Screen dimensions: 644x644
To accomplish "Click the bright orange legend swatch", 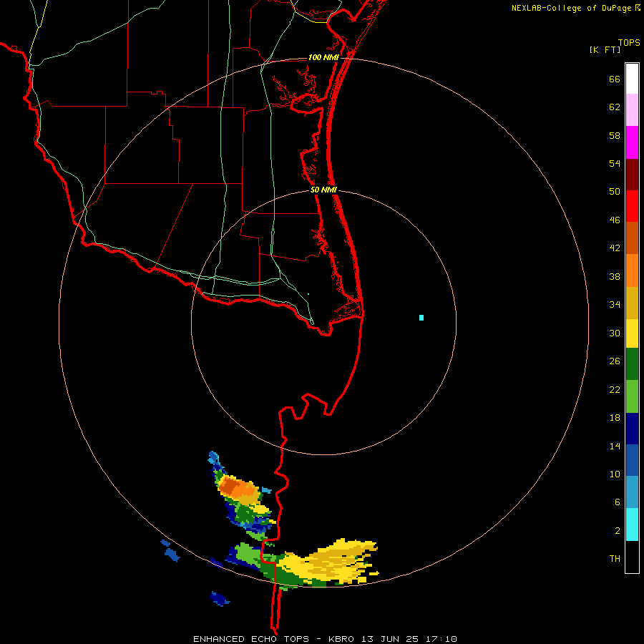I will tap(632, 270).
